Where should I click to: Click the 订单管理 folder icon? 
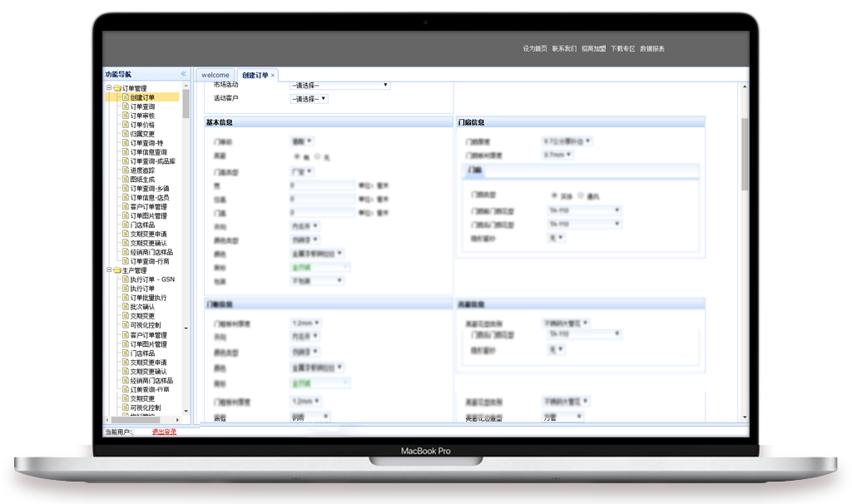[116, 88]
